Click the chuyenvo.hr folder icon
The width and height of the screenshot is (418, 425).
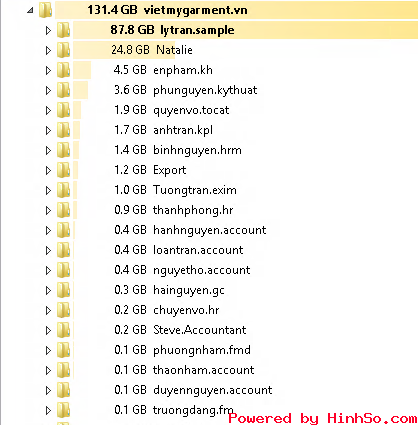click(x=63, y=310)
